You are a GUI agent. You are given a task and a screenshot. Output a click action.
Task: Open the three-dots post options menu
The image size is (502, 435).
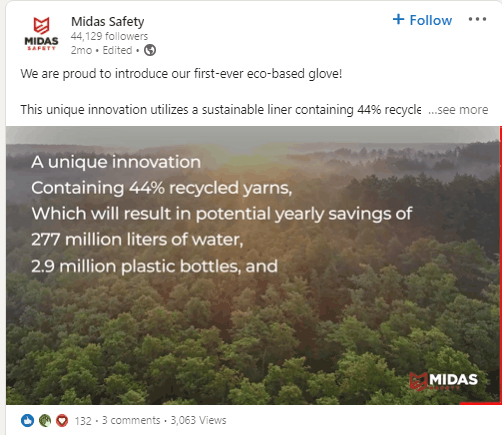(477, 19)
